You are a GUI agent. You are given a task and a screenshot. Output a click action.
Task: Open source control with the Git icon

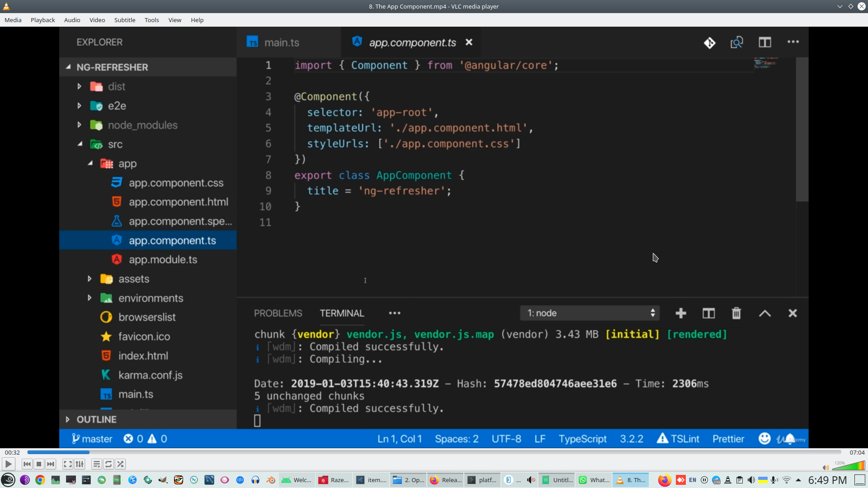(710, 42)
